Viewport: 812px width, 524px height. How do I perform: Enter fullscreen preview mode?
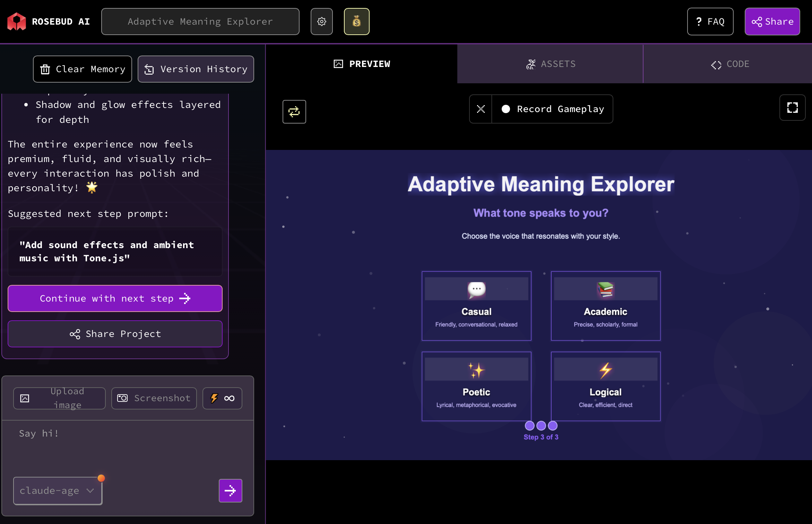[x=792, y=108]
